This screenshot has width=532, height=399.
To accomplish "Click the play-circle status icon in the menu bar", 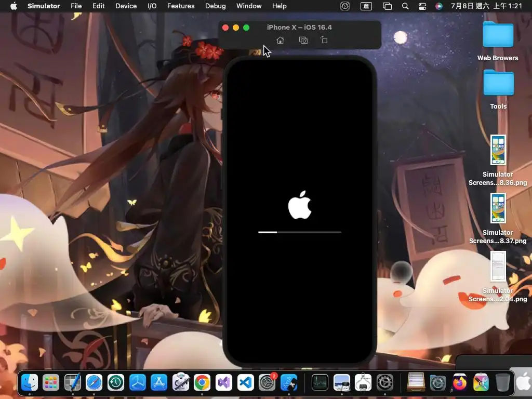I will click(x=345, y=6).
